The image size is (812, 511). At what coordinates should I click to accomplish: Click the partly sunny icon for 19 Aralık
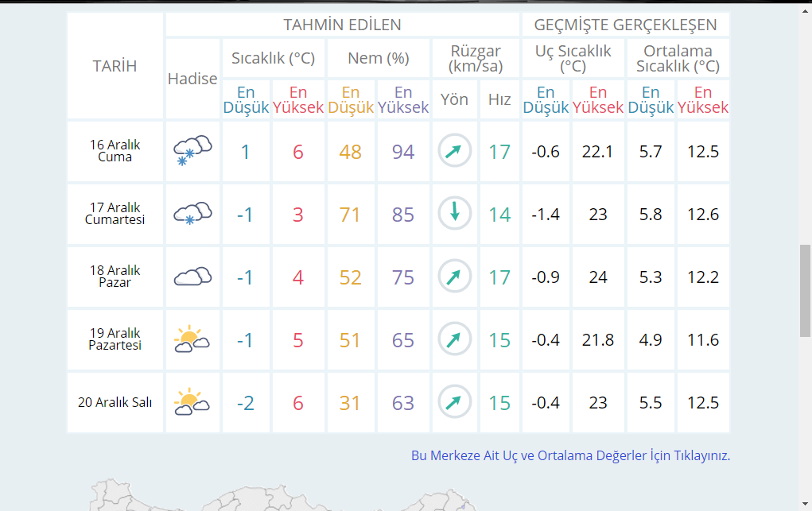coord(192,339)
